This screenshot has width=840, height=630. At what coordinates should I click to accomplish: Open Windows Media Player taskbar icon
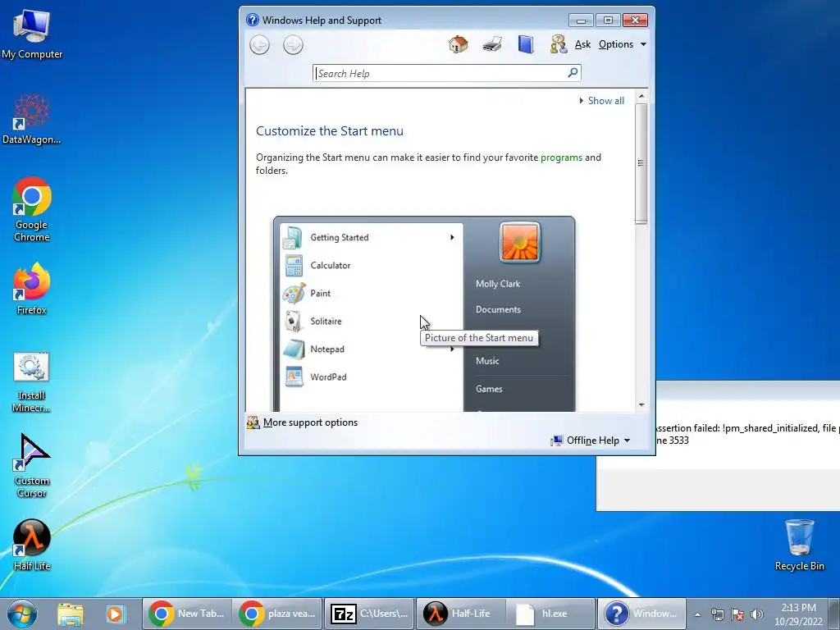[x=115, y=614]
